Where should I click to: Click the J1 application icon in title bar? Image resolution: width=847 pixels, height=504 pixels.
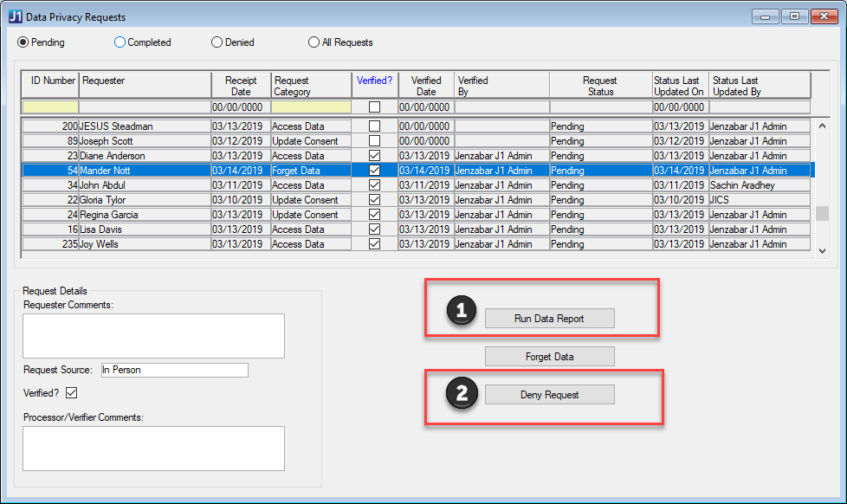pyautogui.click(x=15, y=16)
